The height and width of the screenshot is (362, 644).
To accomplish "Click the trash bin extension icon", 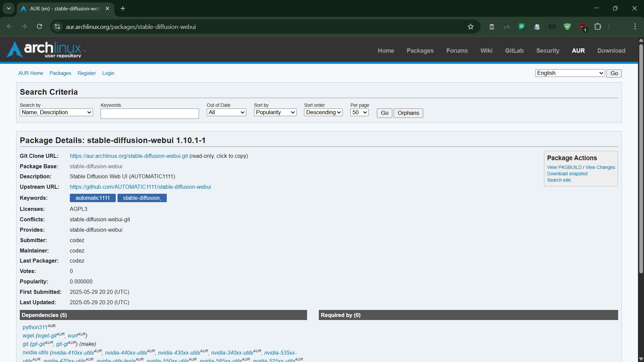I will point(492,27).
